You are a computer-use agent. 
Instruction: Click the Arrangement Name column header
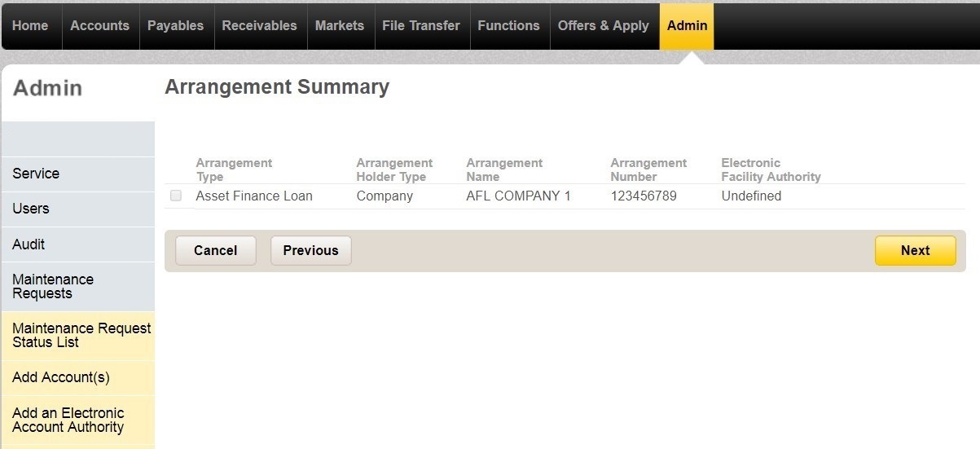point(504,169)
